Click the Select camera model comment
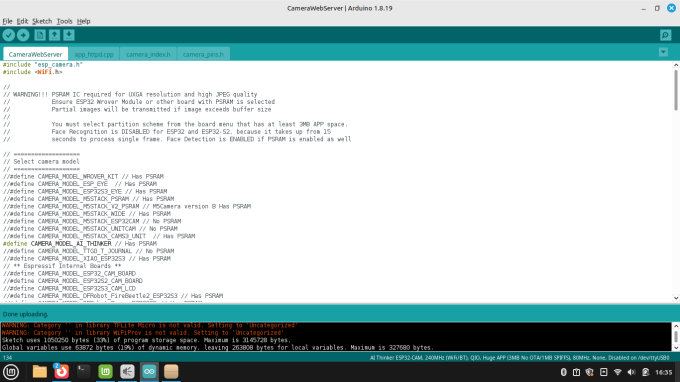This screenshot has width=680, height=382. pyautogui.click(x=41, y=162)
